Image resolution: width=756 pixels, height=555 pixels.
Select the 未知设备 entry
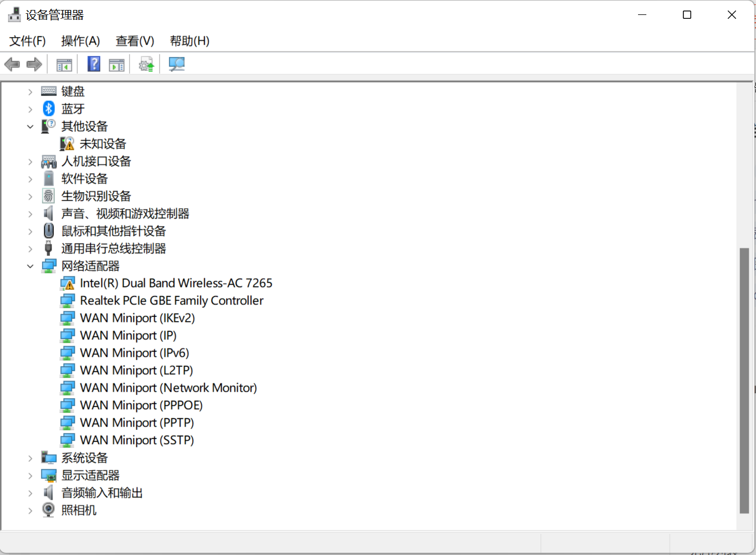pos(103,144)
